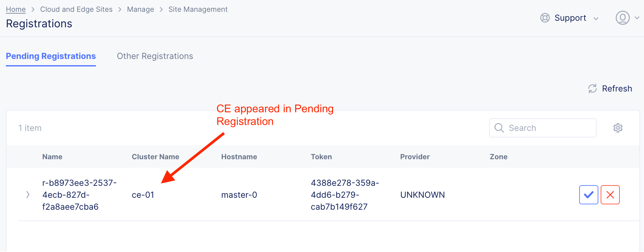Go to Home breadcrumb link

point(16,9)
